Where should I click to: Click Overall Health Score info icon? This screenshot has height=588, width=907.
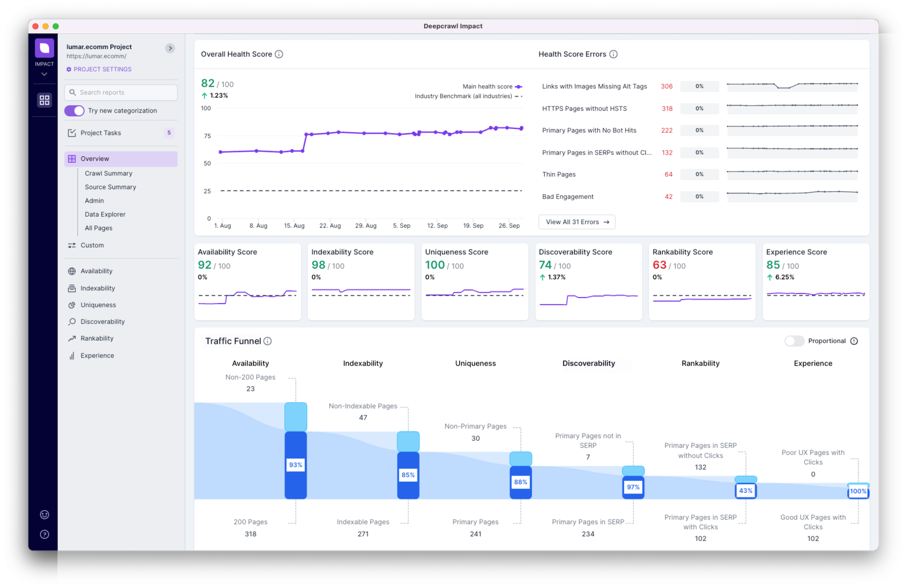[x=279, y=54]
